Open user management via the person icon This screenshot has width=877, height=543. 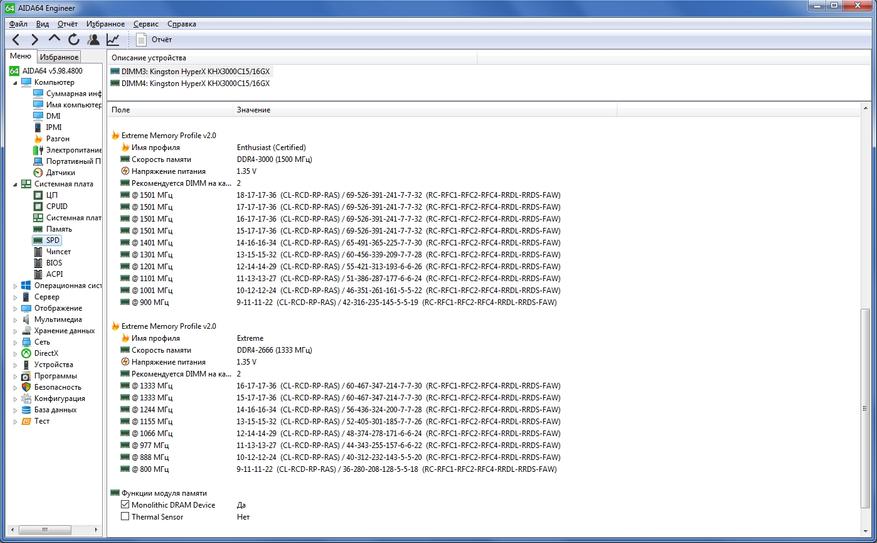(93, 39)
